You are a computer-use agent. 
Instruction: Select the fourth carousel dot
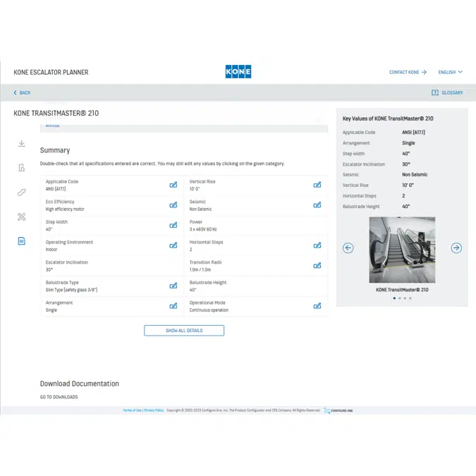pyautogui.click(x=410, y=298)
